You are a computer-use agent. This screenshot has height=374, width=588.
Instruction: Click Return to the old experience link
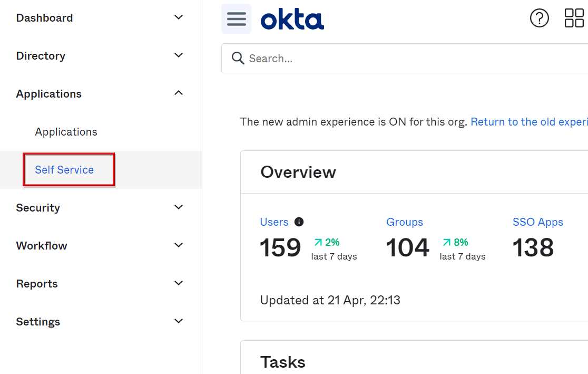tap(528, 122)
